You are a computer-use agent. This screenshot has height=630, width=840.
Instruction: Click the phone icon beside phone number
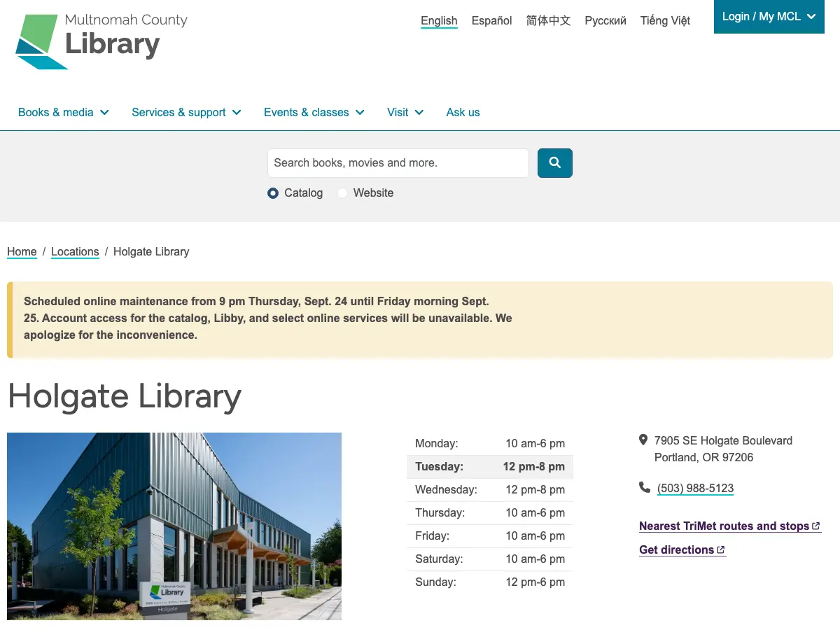[645, 487]
